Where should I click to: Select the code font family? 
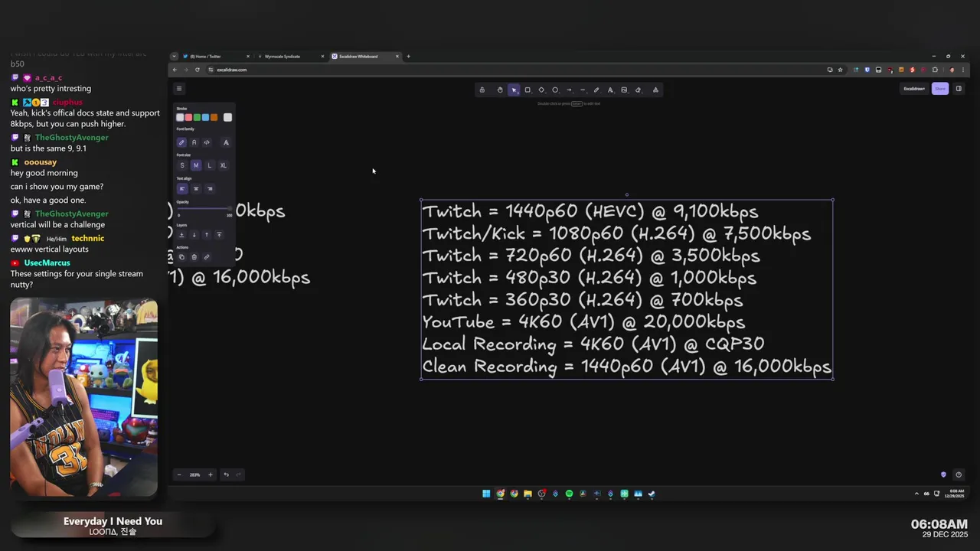tap(207, 142)
